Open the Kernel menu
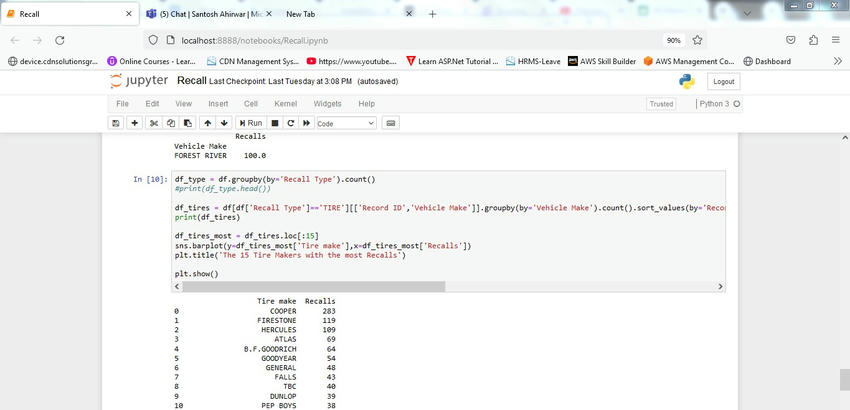This screenshot has height=410, width=850. tap(286, 104)
